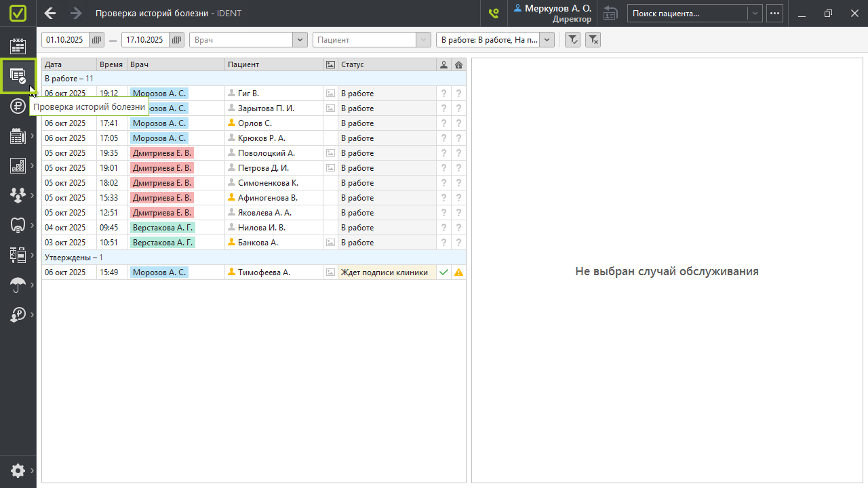Apply filter using funnel icon
Image resolution: width=868 pixels, height=488 pixels.
572,40
